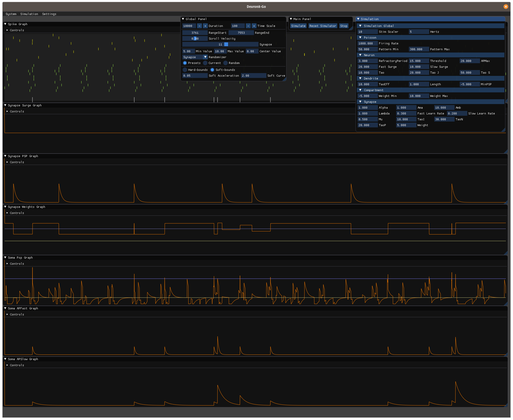This screenshot has height=420, width=513.
Task: Click the plus button next to Duration
Action: point(205,26)
